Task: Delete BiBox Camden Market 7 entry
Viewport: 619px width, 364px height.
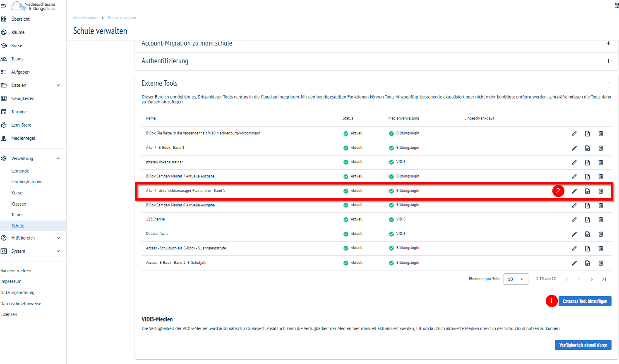Action: point(600,177)
